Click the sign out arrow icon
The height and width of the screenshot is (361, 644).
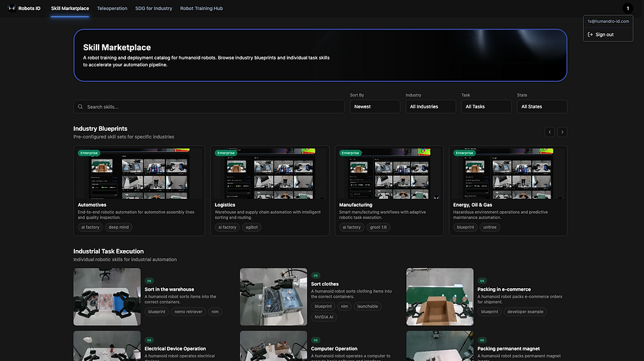(x=590, y=34)
